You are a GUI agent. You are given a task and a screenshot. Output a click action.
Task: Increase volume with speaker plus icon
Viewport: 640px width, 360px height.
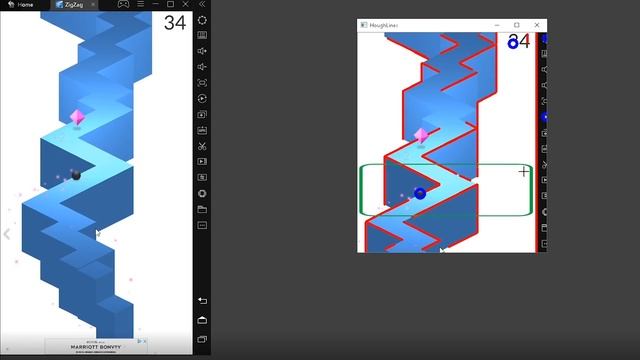pyautogui.click(x=202, y=51)
